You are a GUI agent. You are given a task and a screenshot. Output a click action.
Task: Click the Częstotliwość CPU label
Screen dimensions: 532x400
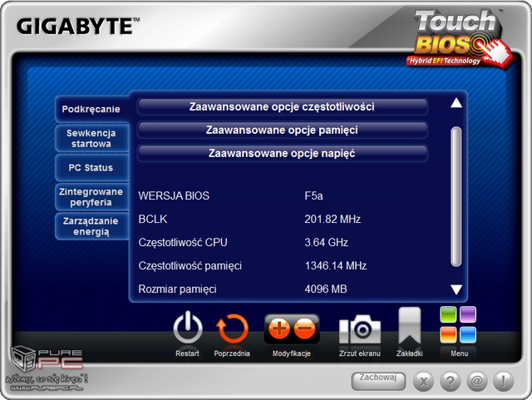click(x=183, y=243)
